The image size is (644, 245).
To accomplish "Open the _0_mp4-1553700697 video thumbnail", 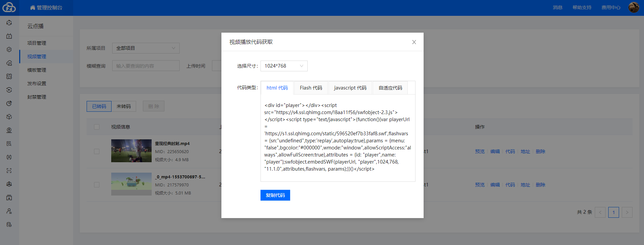I will coord(131,184).
